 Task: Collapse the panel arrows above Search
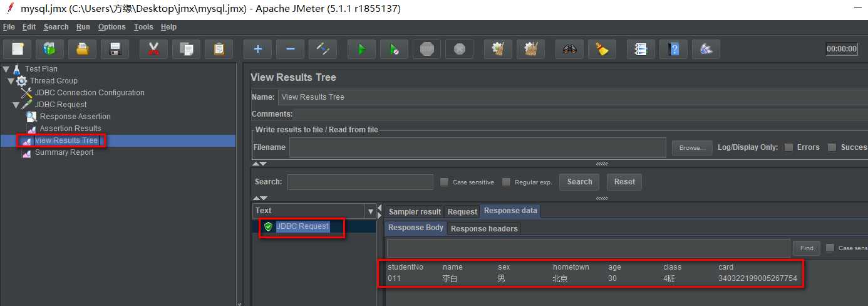point(259,164)
